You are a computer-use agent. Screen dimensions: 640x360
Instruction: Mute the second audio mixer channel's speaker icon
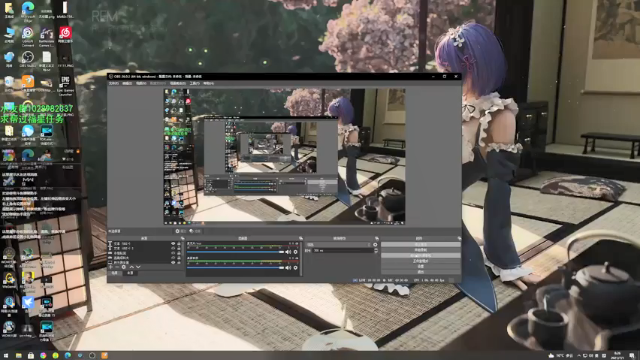[x=288, y=268]
